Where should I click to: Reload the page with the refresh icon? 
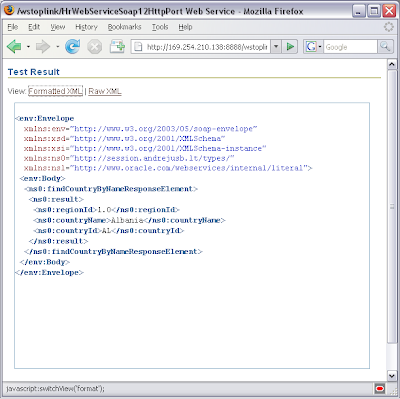(73, 47)
